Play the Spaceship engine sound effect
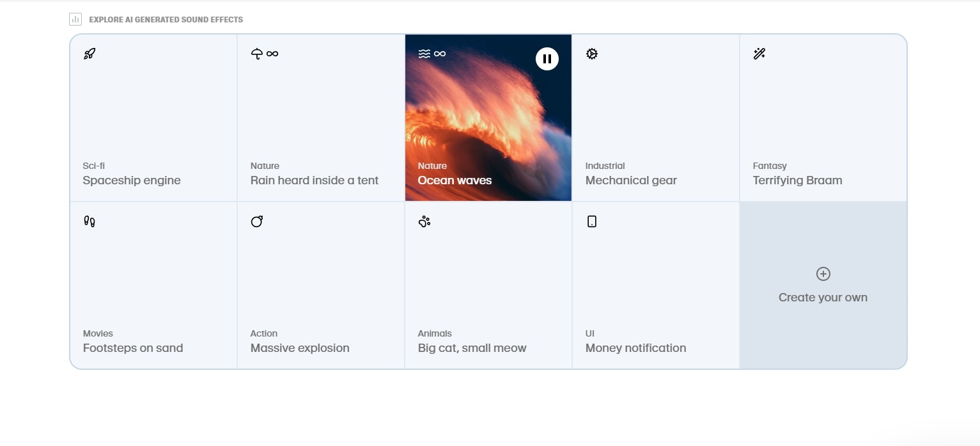980x446 pixels. (153, 118)
